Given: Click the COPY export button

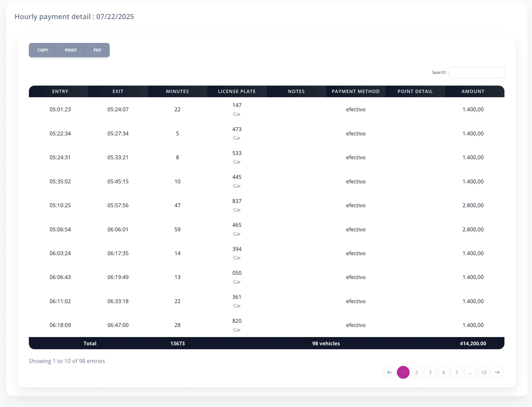Looking at the screenshot, I should [x=43, y=50].
